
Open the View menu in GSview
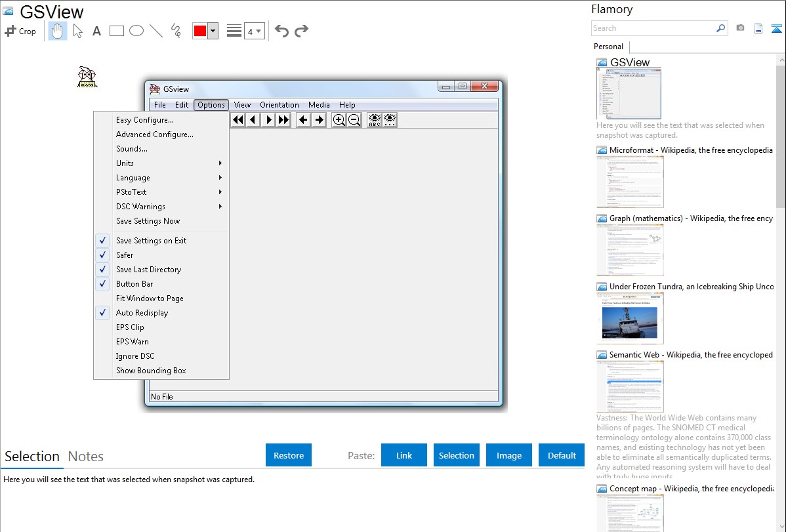(242, 105)
